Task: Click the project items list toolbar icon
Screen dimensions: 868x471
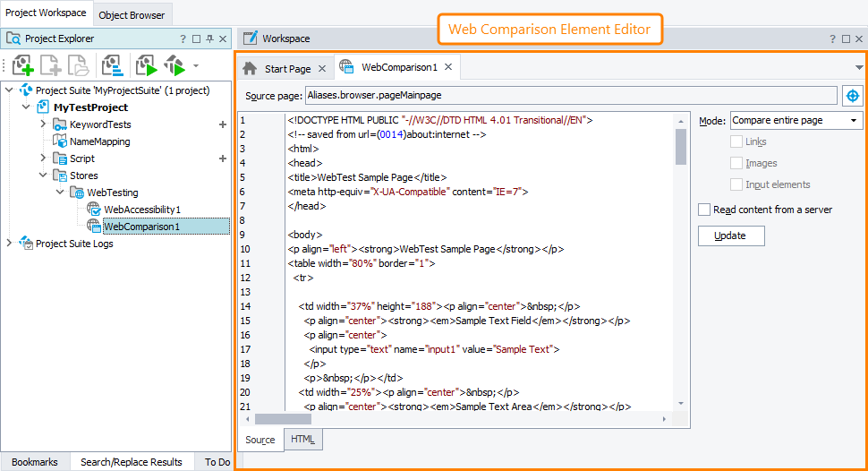Action: point(111,65)
